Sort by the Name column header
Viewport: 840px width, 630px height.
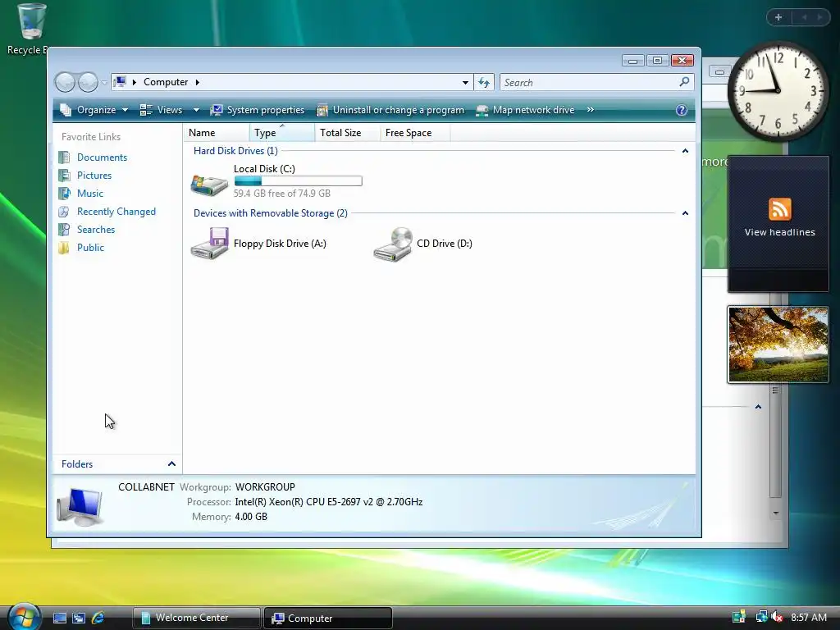216,133
